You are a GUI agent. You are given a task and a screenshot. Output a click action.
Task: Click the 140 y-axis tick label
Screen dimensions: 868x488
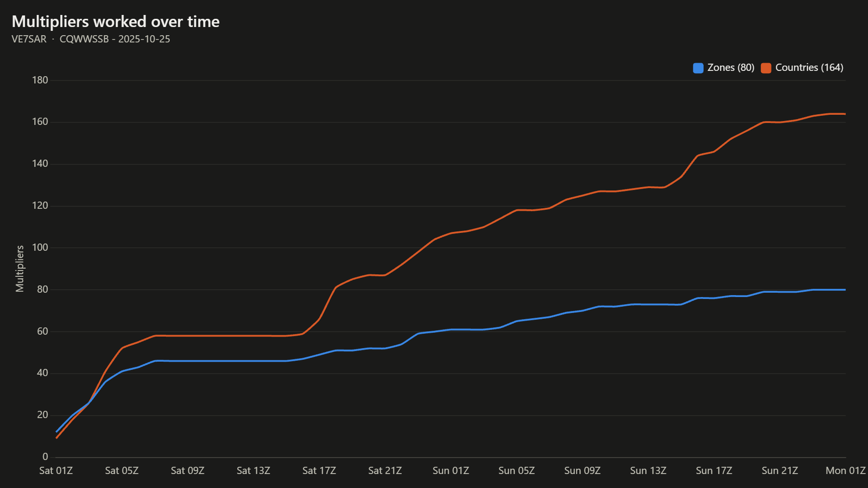[40, 164]
